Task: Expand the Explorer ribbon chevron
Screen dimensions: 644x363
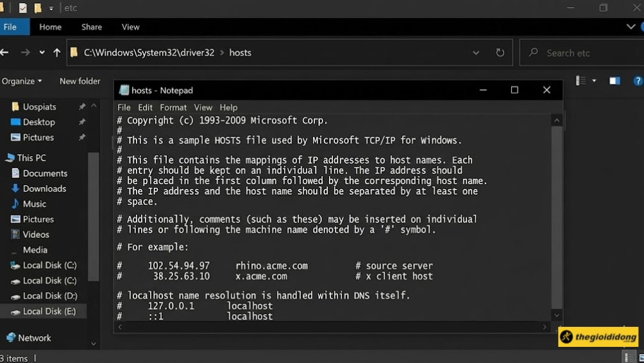Action: [x=630, y=27]
